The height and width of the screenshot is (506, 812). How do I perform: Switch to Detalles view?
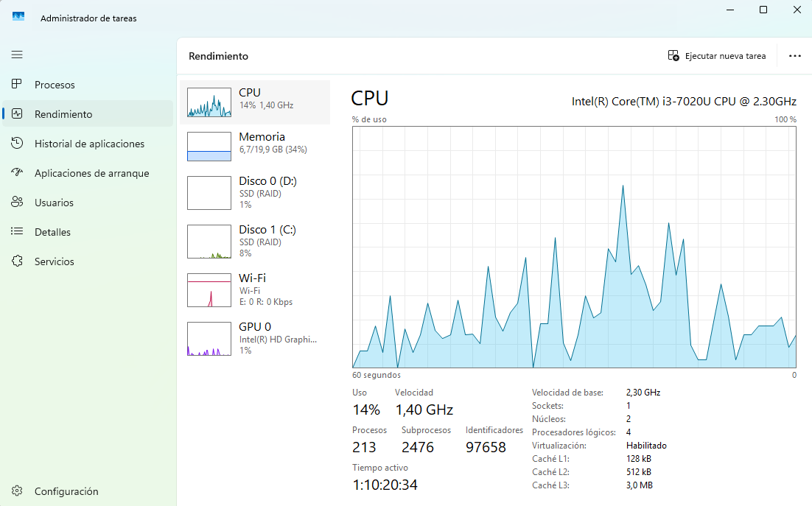pos(88,232)
